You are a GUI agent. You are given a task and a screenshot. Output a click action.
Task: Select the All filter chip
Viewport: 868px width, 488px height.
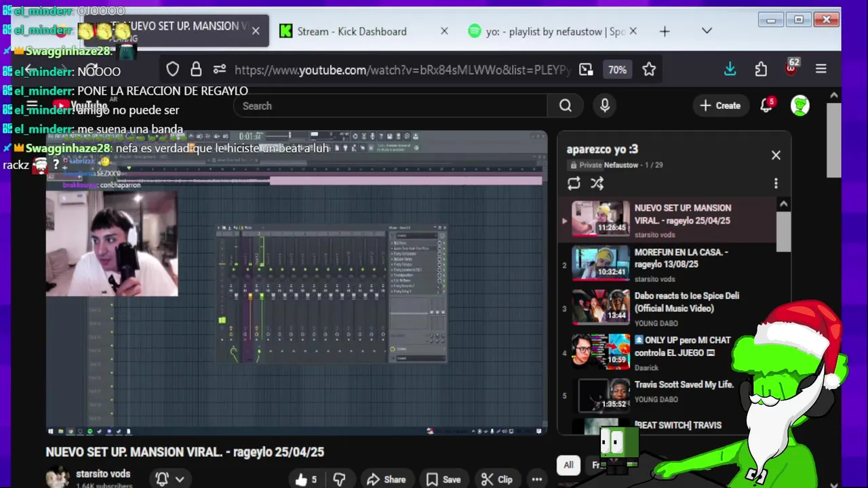point(568,465)
